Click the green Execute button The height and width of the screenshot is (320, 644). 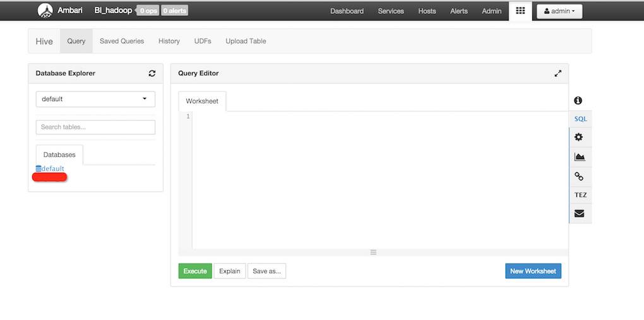click(x=195, y=271)
